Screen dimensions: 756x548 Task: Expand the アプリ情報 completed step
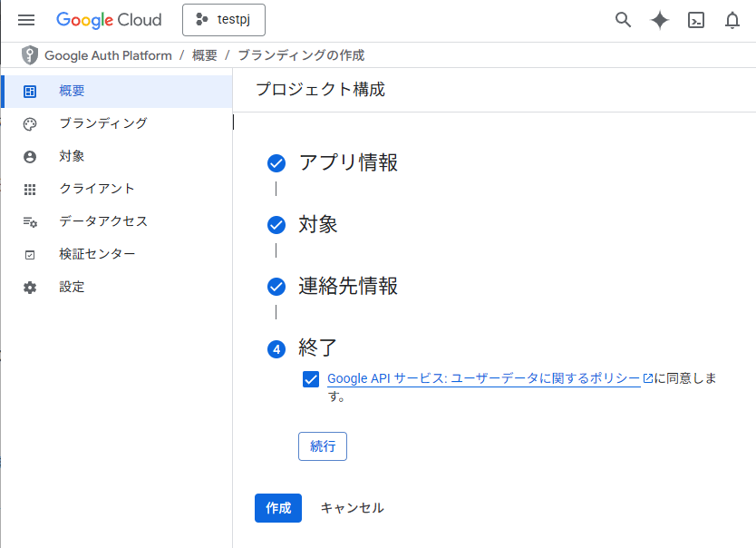tap(348, 163)
